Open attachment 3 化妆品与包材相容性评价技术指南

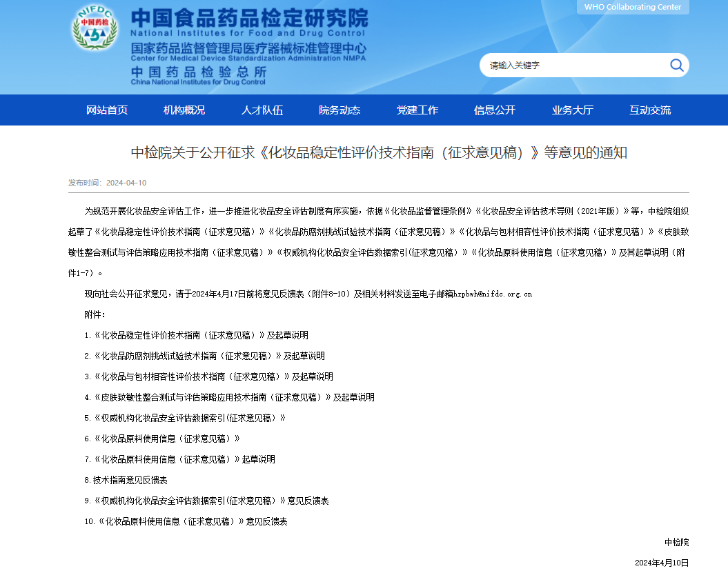click(x=208, y=376)
